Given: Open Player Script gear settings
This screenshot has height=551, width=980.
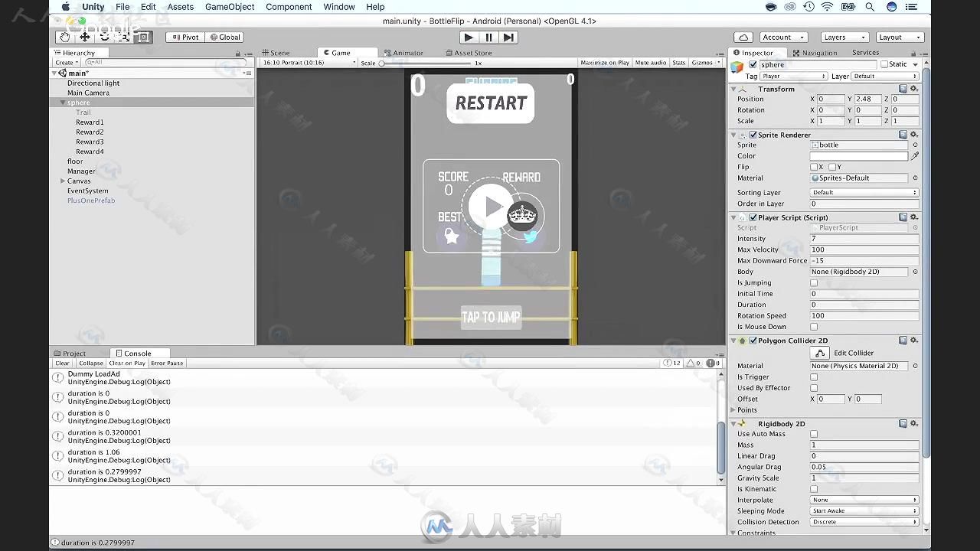Looking at the screenshot, I should pos(913,217).
